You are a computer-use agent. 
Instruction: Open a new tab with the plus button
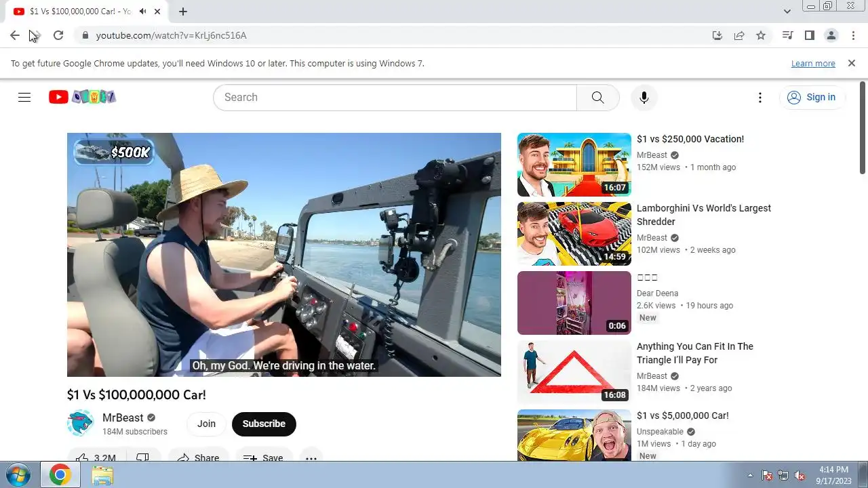coord(183,12)
